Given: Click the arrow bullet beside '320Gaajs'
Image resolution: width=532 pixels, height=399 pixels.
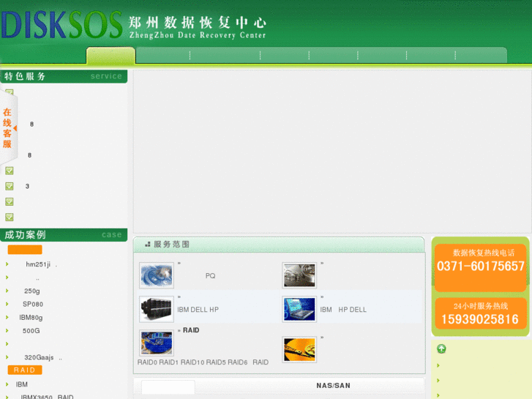Looking at the screenshot, I should (7, 357).
